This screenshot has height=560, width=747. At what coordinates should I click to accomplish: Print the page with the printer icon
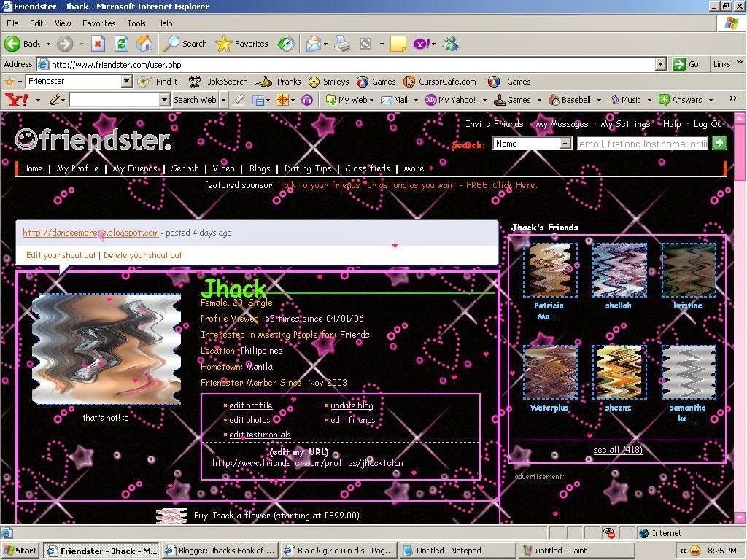342,44
